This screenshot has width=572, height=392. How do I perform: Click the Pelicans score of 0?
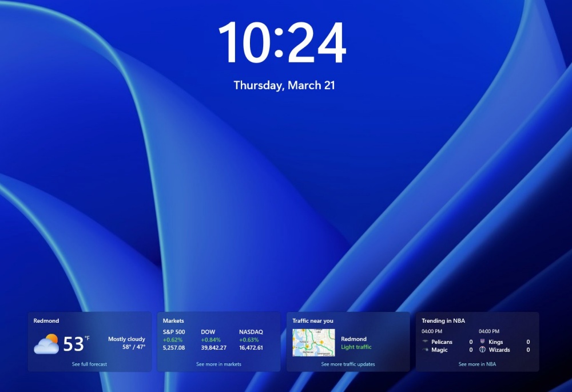click(471, 342)
